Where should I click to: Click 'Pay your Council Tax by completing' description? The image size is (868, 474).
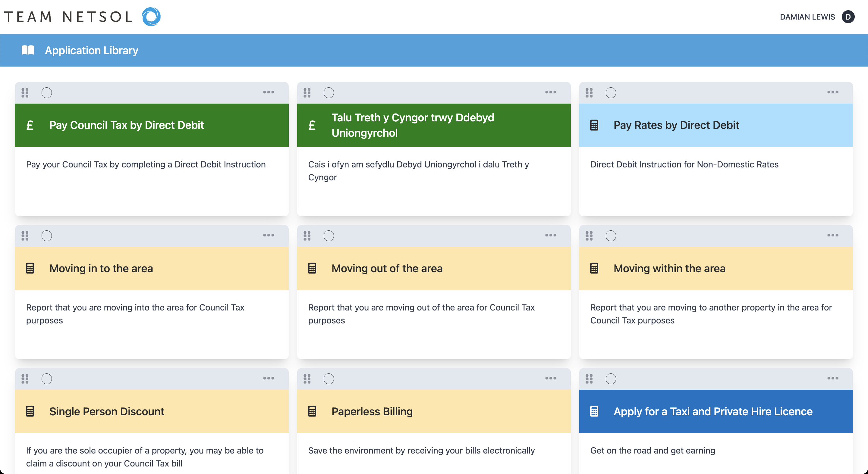tap(146, 164)
